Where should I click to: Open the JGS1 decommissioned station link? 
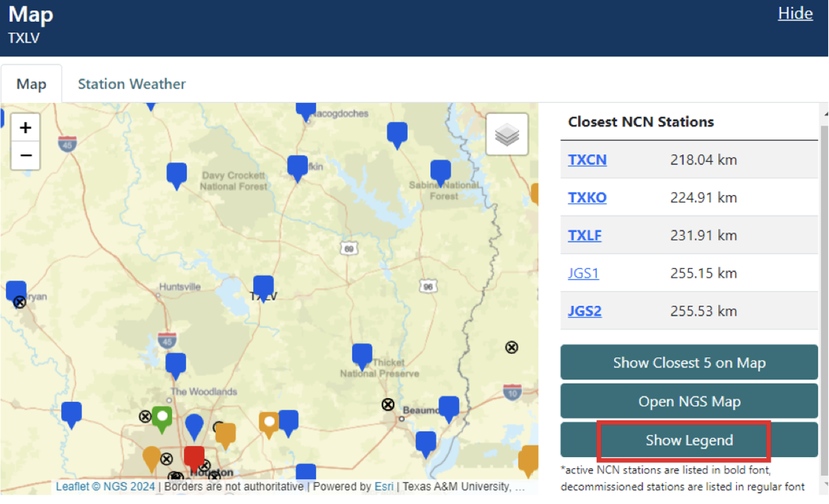pos(583,273)
